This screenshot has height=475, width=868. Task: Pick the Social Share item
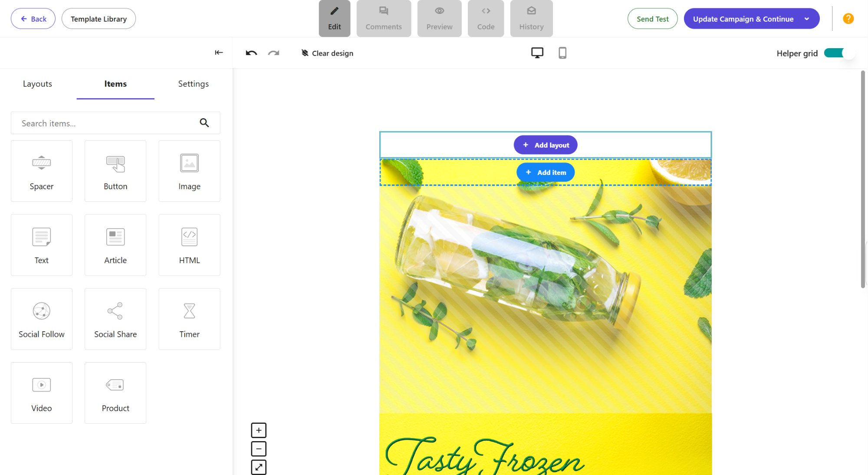(x=115, y=319)
